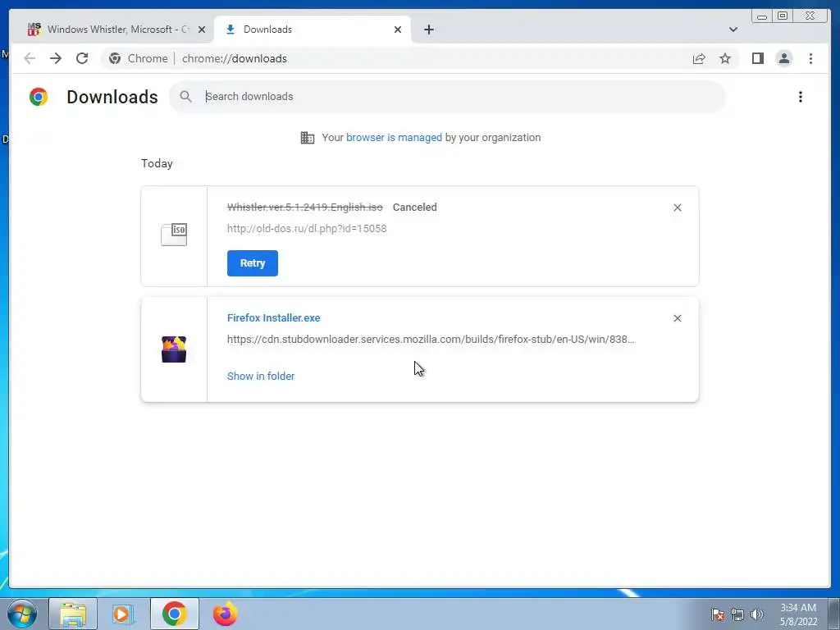Click the iso file icon of Whistler download

click(174, 235)
